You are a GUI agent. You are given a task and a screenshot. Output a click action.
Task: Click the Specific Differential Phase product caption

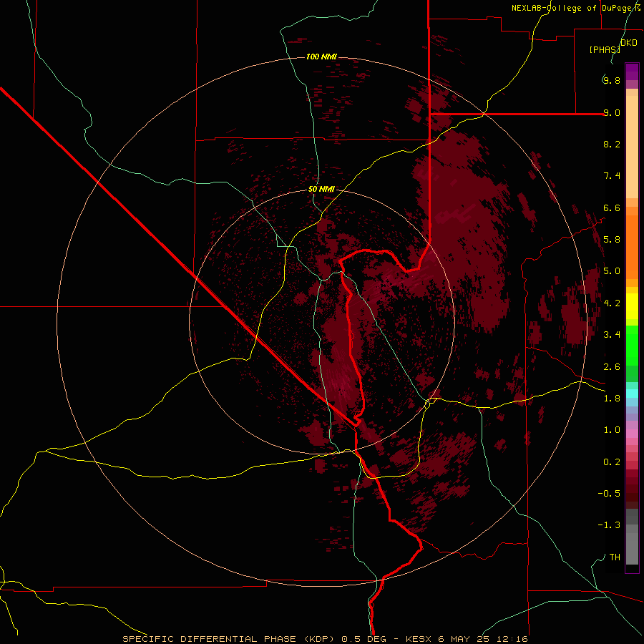point(325,639)
